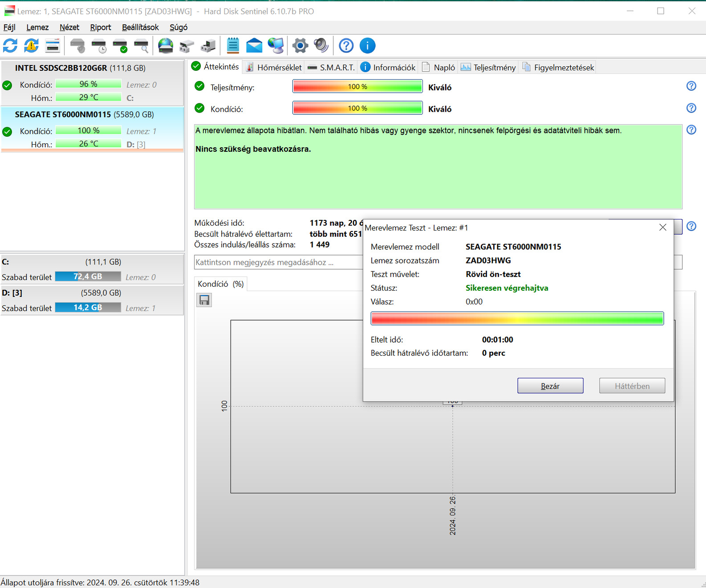The height and width of the screenshot is (588, 706).
Task: Select the Kondíció (%) chart tab
Action: tap(221, 284)
